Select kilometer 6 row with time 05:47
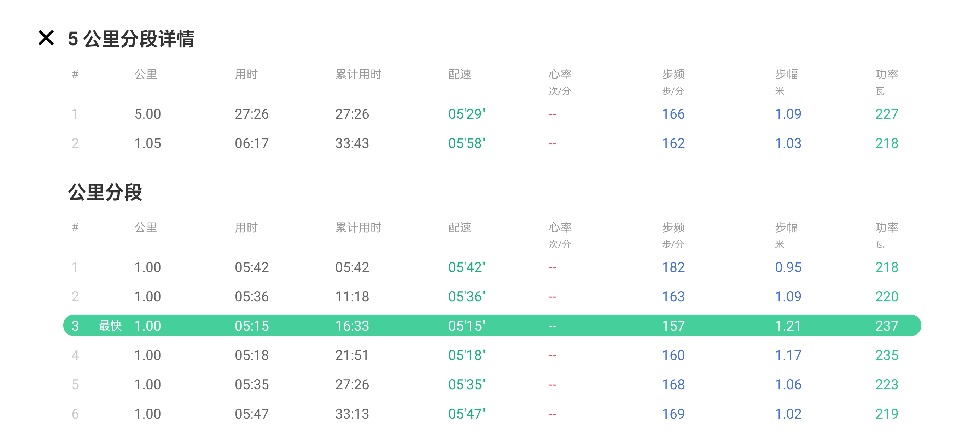The height and width of the screenshot is (438, 980). point(251,414)
